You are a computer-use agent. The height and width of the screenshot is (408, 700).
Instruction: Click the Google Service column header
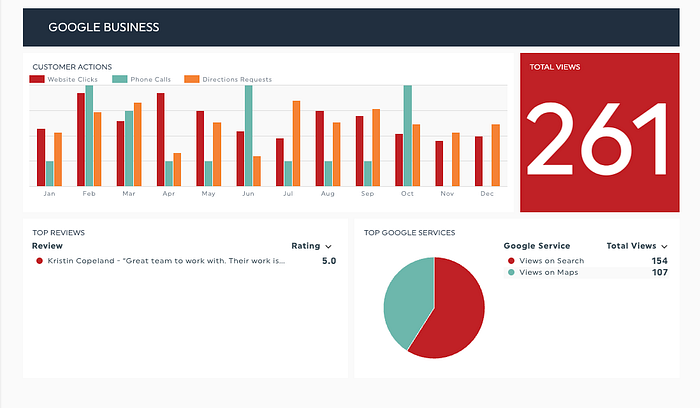tap(537, 246)
